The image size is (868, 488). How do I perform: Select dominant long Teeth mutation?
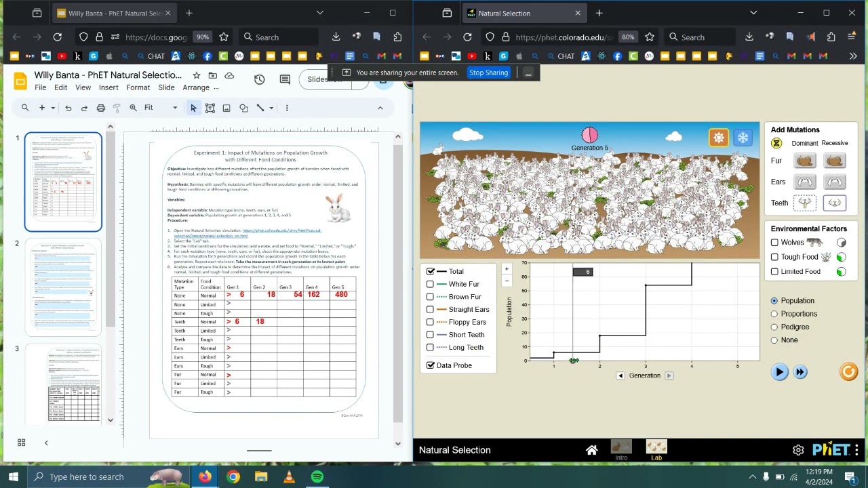point(805,203)
